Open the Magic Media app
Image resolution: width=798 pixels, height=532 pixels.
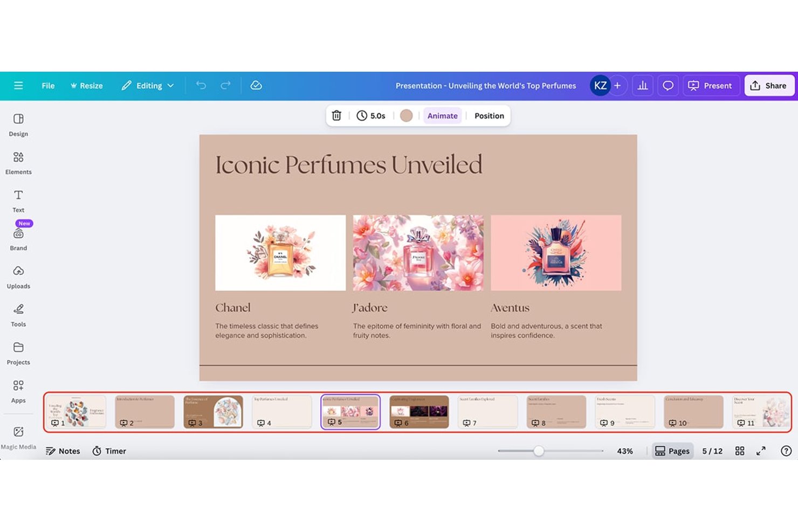coord(18,438)
